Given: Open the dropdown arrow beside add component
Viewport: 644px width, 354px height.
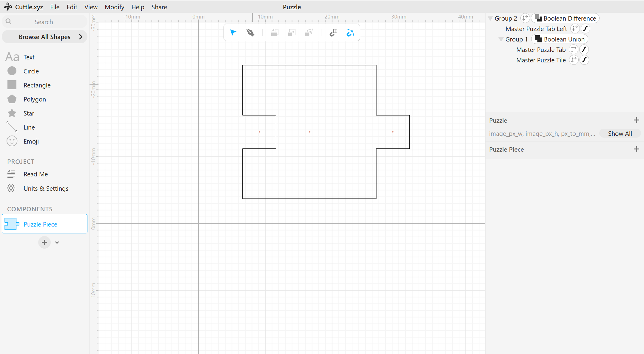Looking at the screenshot, I should coord(57,242).
